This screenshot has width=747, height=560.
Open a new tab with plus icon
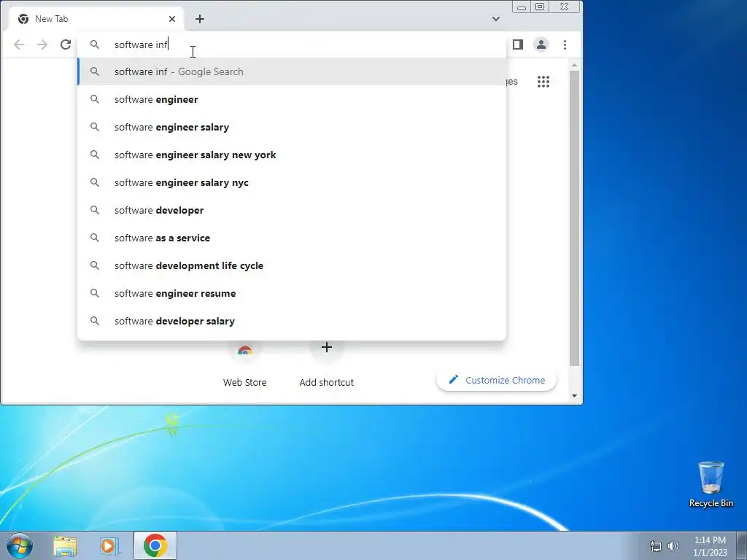[x=200, y=19]
